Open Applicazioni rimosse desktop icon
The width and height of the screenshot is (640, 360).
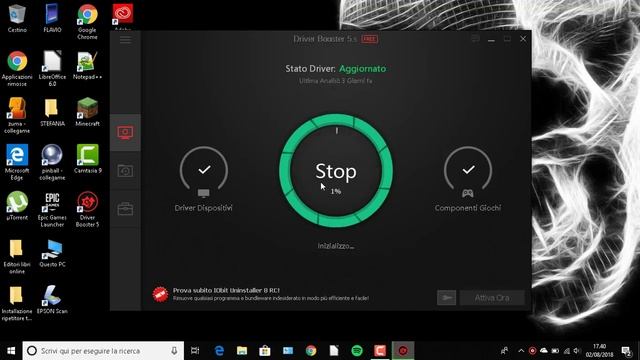coord(17,69)
